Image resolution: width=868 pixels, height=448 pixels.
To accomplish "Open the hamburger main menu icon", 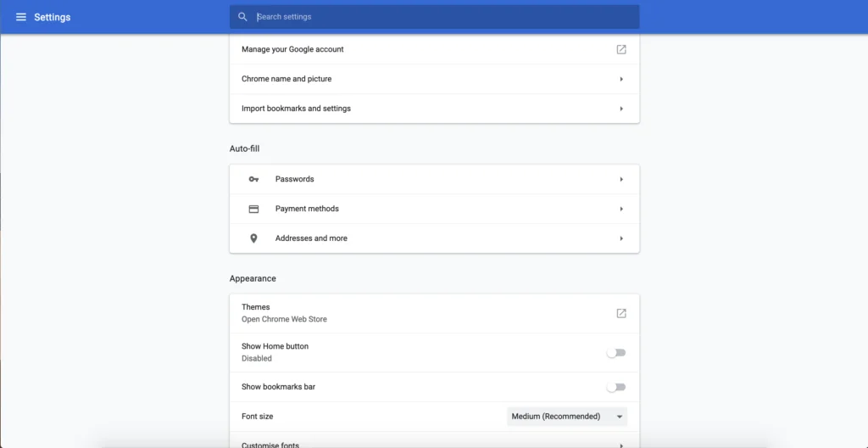I will [21, 17].
